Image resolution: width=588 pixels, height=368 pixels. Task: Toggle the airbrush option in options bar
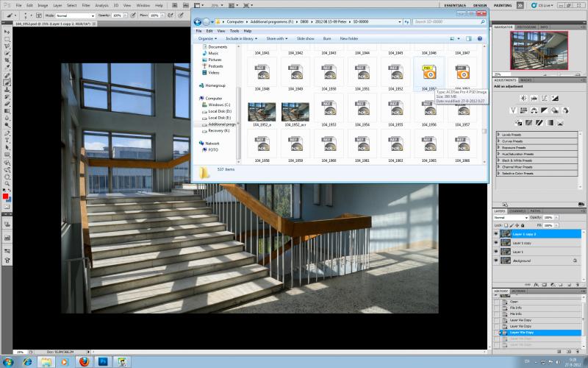click(x=171, y=15)
